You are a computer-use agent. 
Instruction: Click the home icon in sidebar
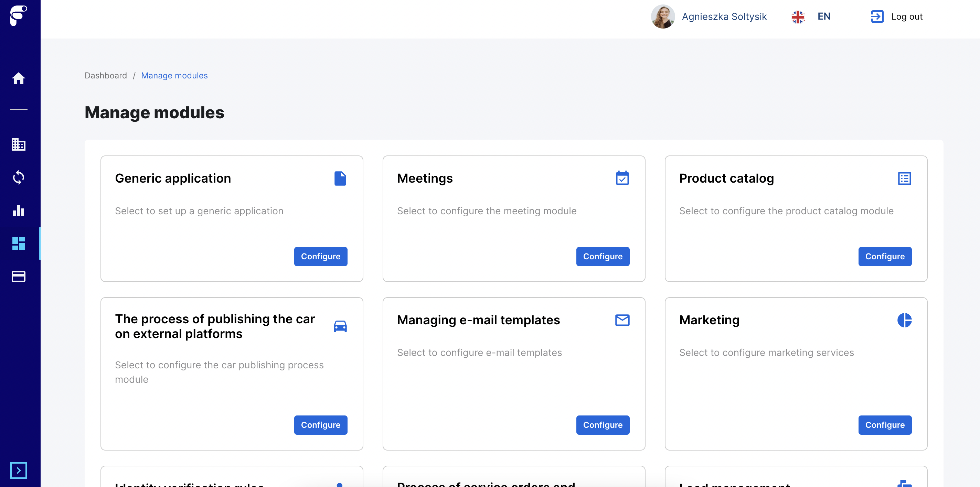click(x=18, y=78)
